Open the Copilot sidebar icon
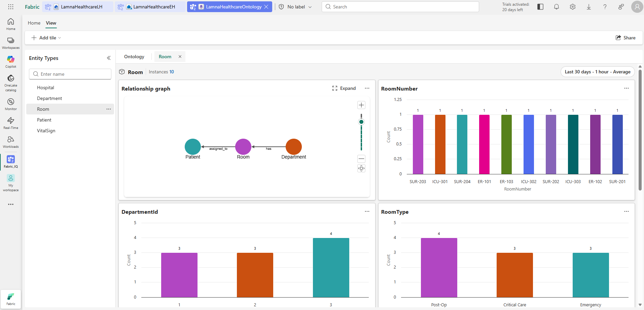 pos(11,62)
